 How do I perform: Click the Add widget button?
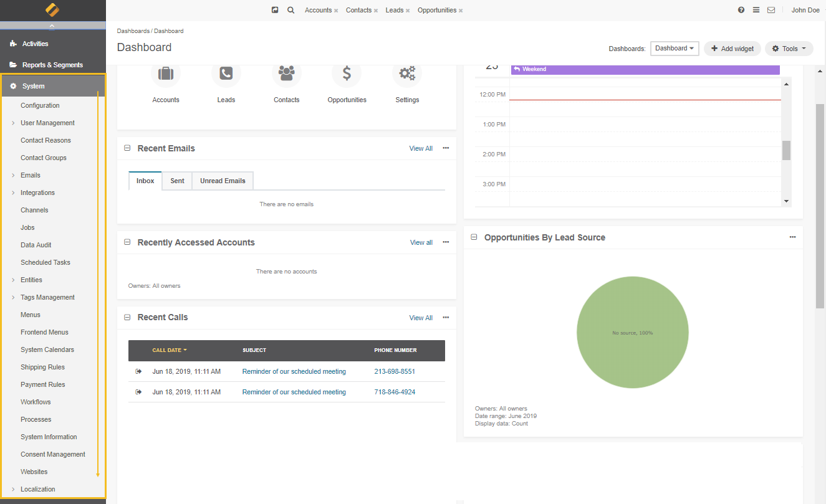pyautogui.click(x=732, y=49)
